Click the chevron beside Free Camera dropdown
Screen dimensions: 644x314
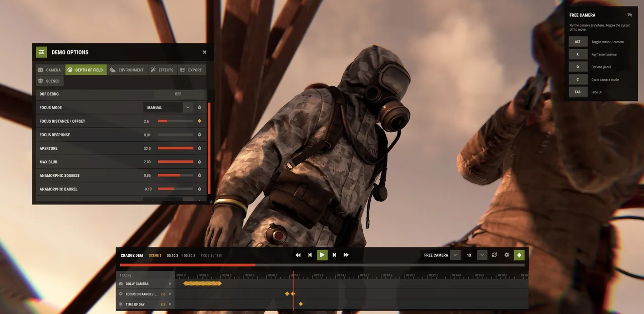coord(455,255)
